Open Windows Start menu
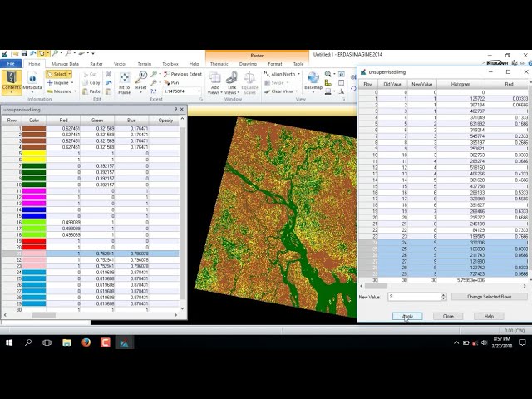The height and width of the screenshot is (399, 532). [9, 342]
